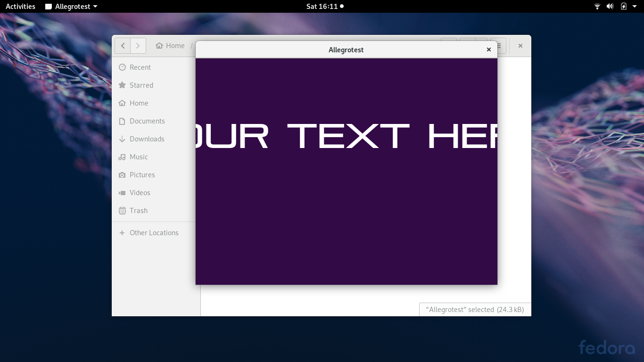Click the Home path bar button
This screenshot has width=644, height=362.
170,46
